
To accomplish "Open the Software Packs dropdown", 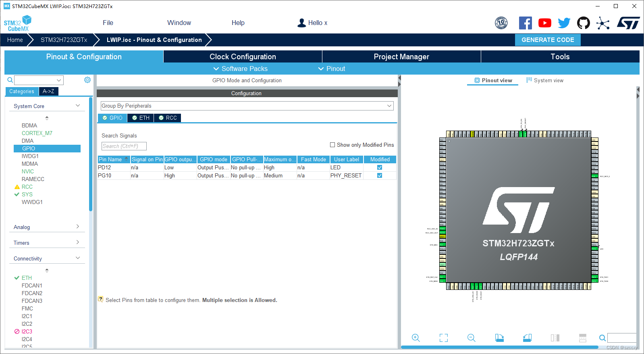I will click(241, 69).
